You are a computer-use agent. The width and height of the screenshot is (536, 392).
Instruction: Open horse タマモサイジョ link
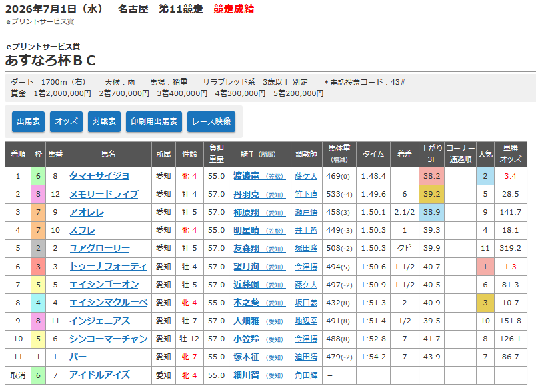click(x=99, y=176)
